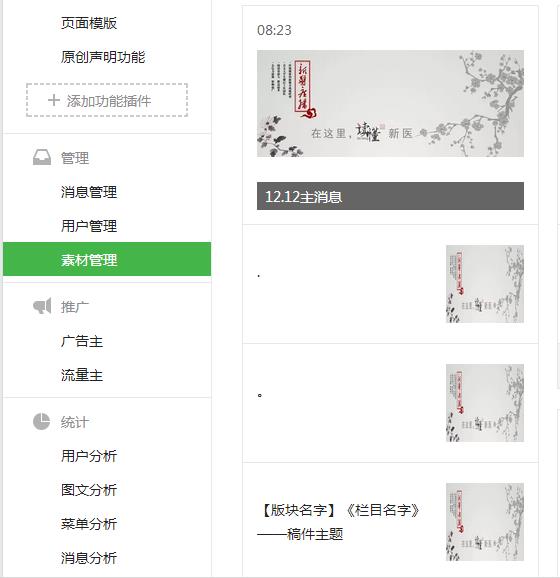This screenshot has width=560, height=578.
Task: Open 原创声明功能 menu item
Action: click(103, 57)
